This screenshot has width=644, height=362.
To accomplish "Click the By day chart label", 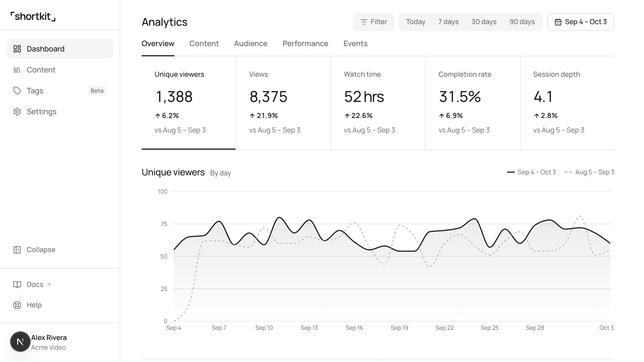I will [x=221, y=173].
